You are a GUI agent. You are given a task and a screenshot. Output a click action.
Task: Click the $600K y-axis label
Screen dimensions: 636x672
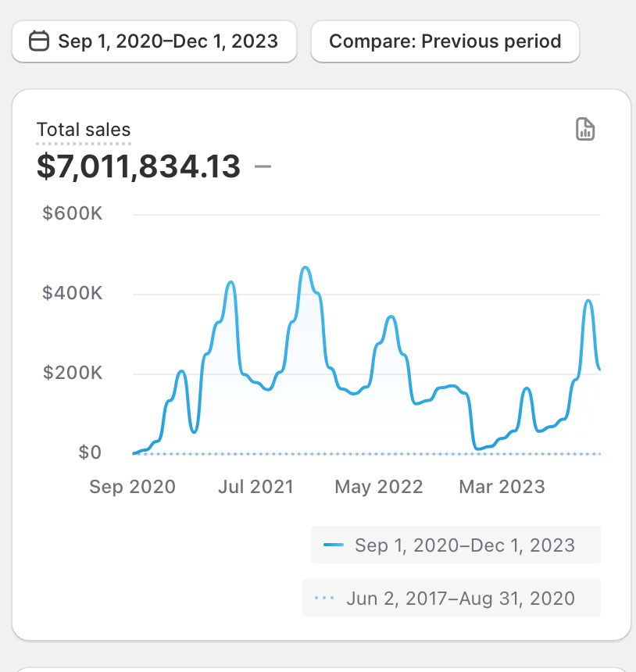(x=73, y=213)
